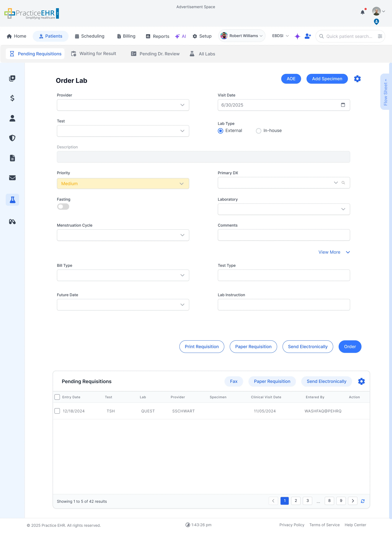Viewport: 392px width, 533px height.
Task: Open the Priority Medium dropdown
Action: point(123,183)
